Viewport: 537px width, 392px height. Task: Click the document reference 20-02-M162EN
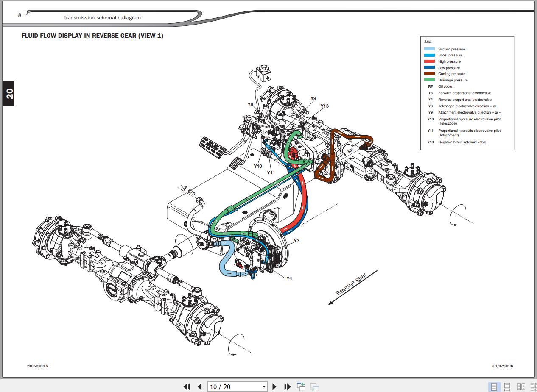click(x=37, y=366)
